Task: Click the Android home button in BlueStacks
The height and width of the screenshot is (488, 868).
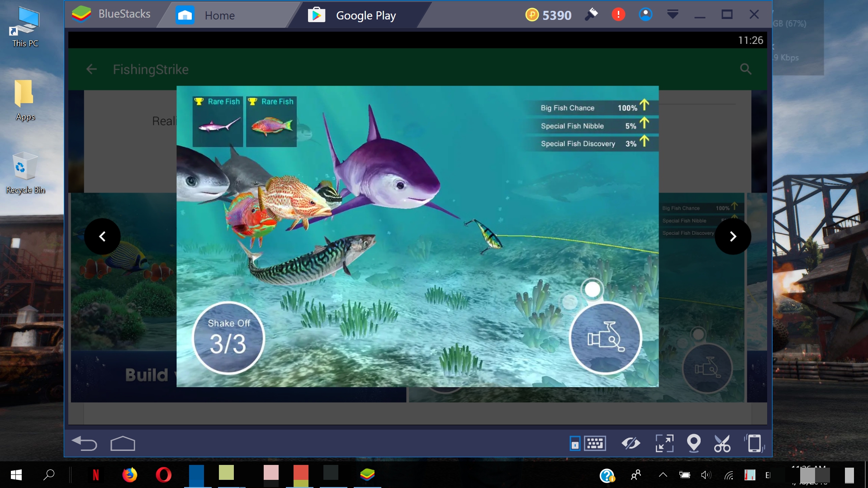Action: click(123, 444)
